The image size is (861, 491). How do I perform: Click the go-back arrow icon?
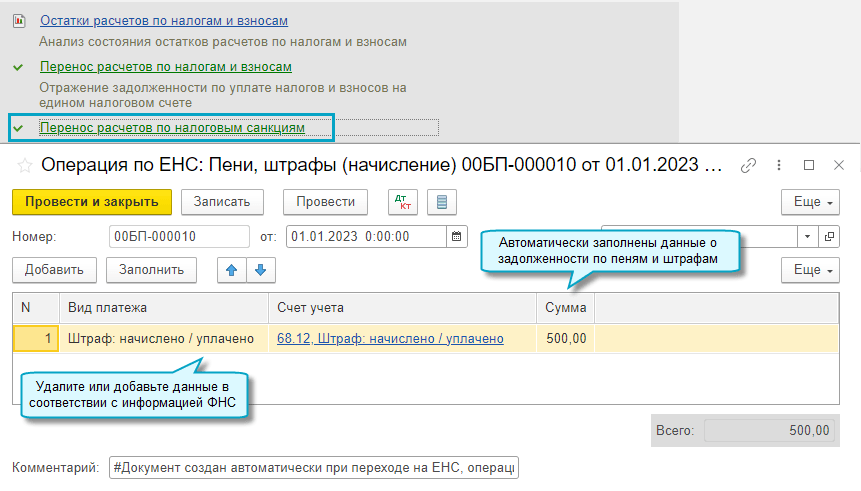(8, 165)
